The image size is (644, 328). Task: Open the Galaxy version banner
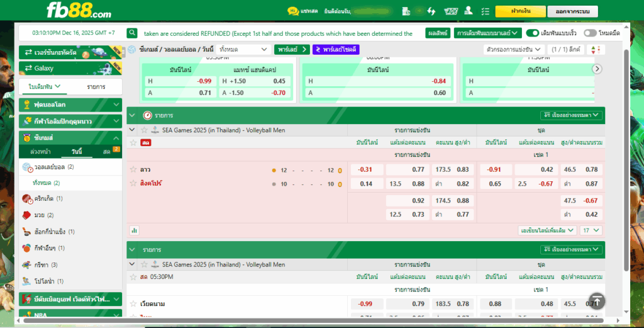(70, 68)
